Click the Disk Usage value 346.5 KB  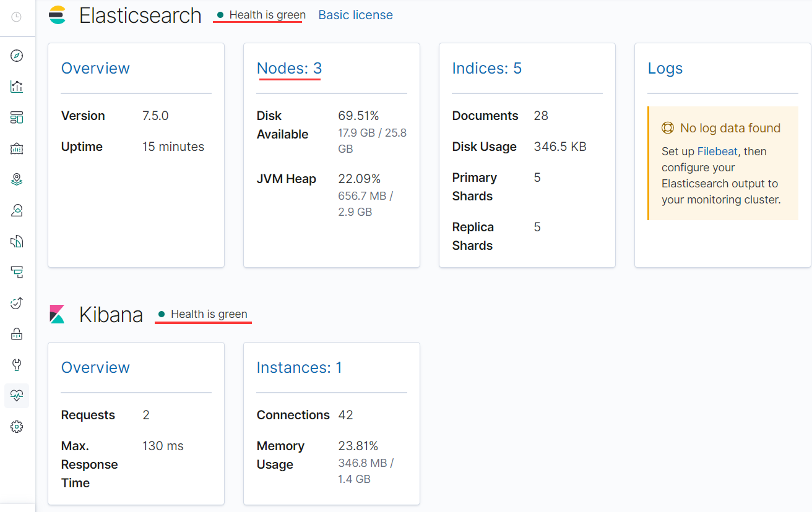(x=560, y=147)
